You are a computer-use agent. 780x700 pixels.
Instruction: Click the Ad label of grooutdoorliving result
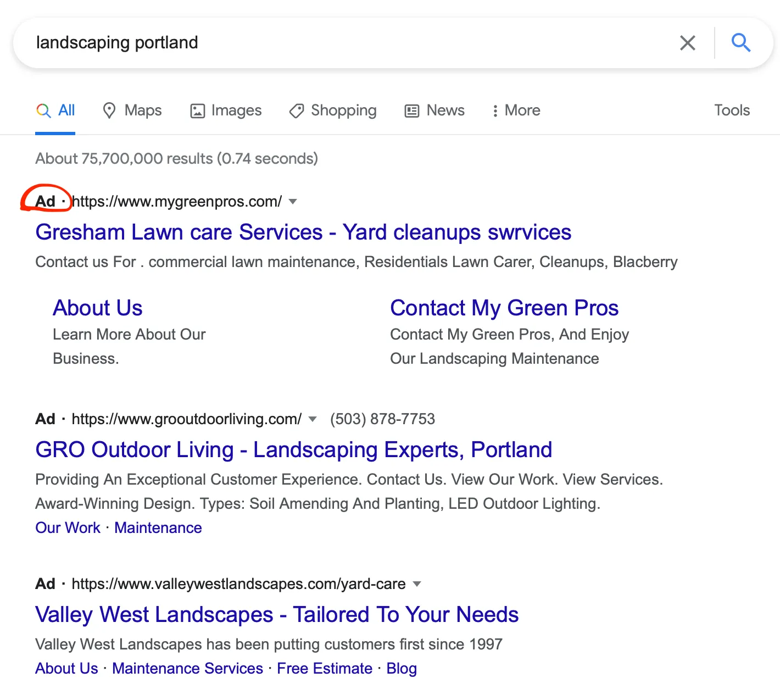click(45, 419)
